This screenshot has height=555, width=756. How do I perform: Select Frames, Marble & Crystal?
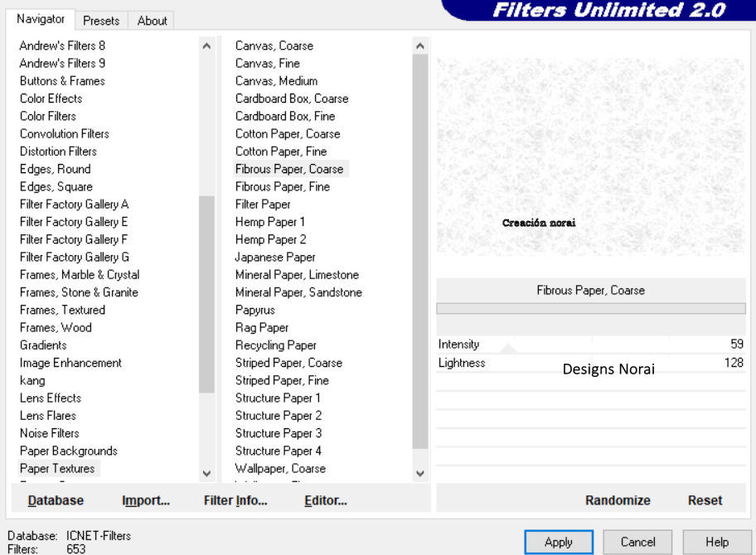point(79,275)
